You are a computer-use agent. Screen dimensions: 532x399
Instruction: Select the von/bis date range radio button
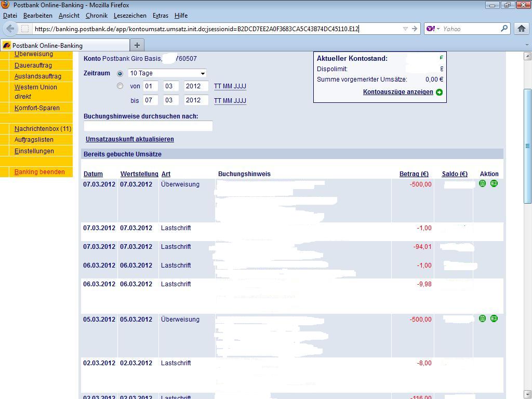click(120, 86)
